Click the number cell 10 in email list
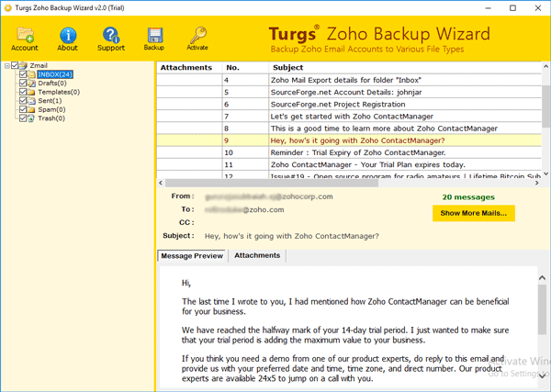 point(245,152)
